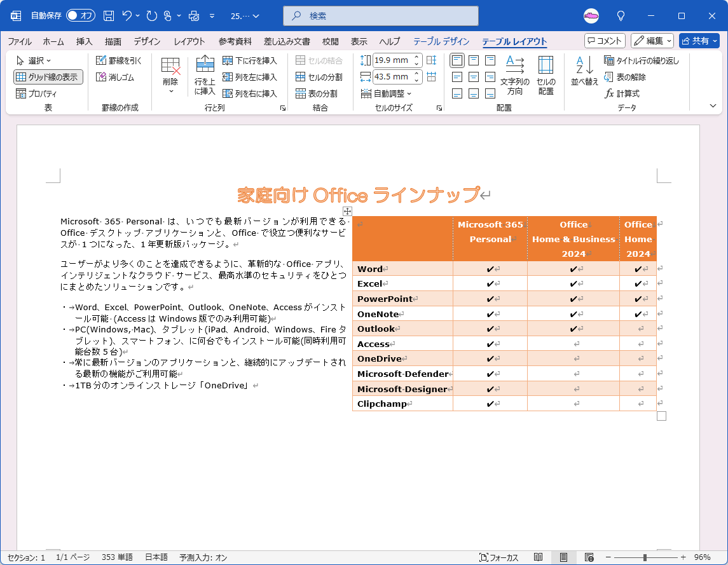The image size is (728, 565).
Task: Click 文字列の方向 text direction icon
Action: point(515,75)
